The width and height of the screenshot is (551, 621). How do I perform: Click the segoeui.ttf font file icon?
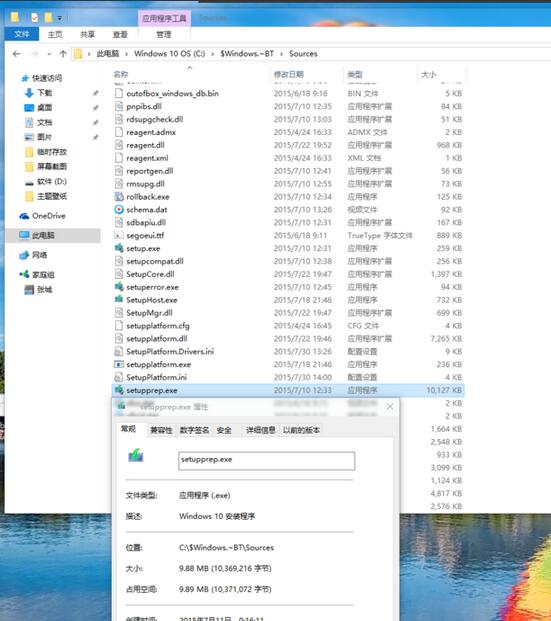click(118, 235)
